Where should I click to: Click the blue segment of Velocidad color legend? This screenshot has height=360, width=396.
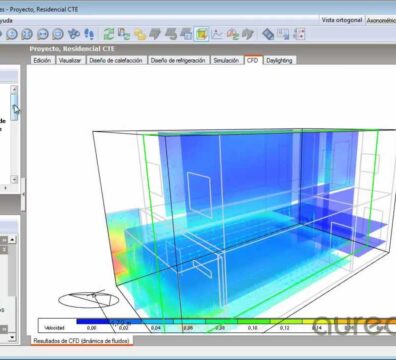[x=92, y=321]
